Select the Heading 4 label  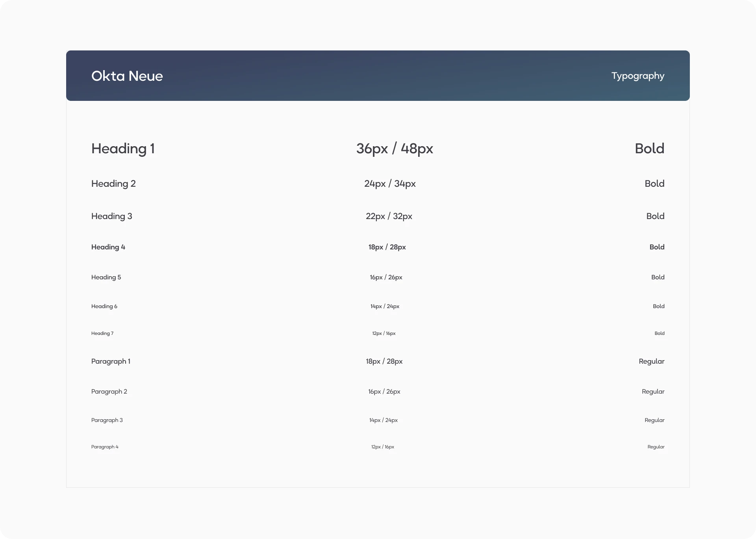(x=108, y=247)
